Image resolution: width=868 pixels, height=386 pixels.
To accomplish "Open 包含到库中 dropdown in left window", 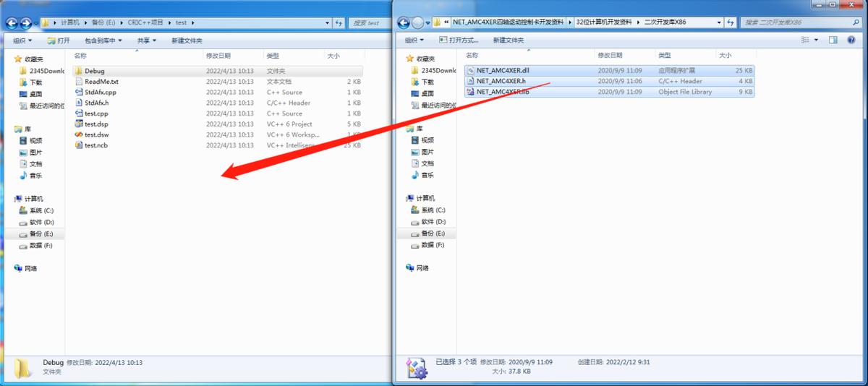I will (x=103, y=40).
